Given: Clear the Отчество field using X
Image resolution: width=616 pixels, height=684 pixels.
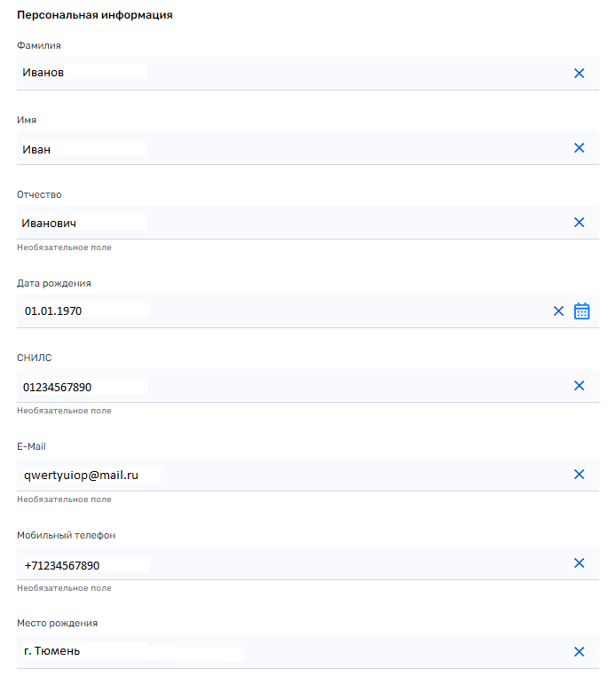Looking at the screenshot, I should click(x=579, y=223).
